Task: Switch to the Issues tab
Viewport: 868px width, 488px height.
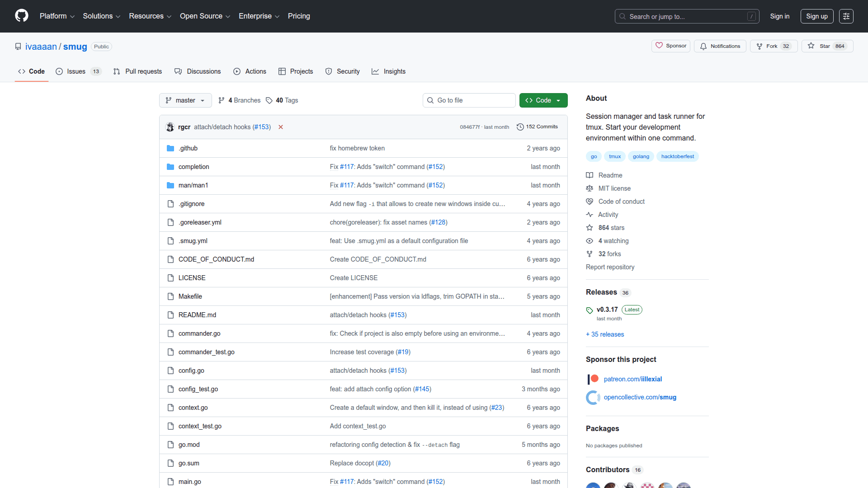Action: tap(76, 71)
